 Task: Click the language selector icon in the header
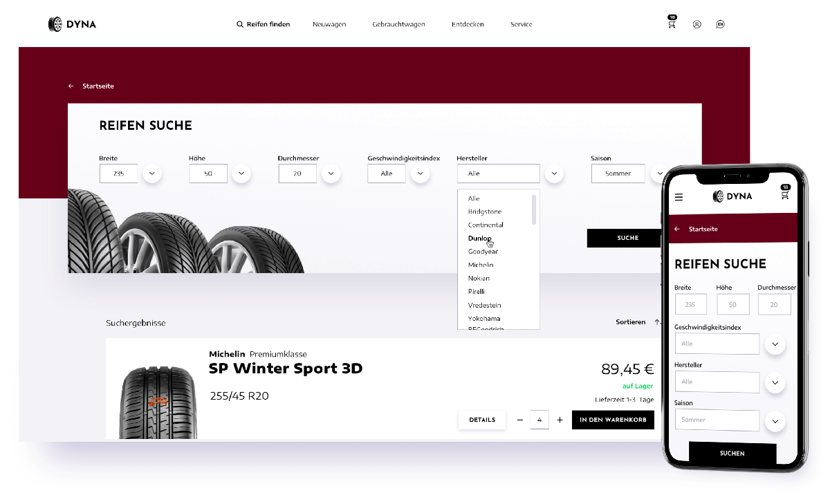coord(720,24)
